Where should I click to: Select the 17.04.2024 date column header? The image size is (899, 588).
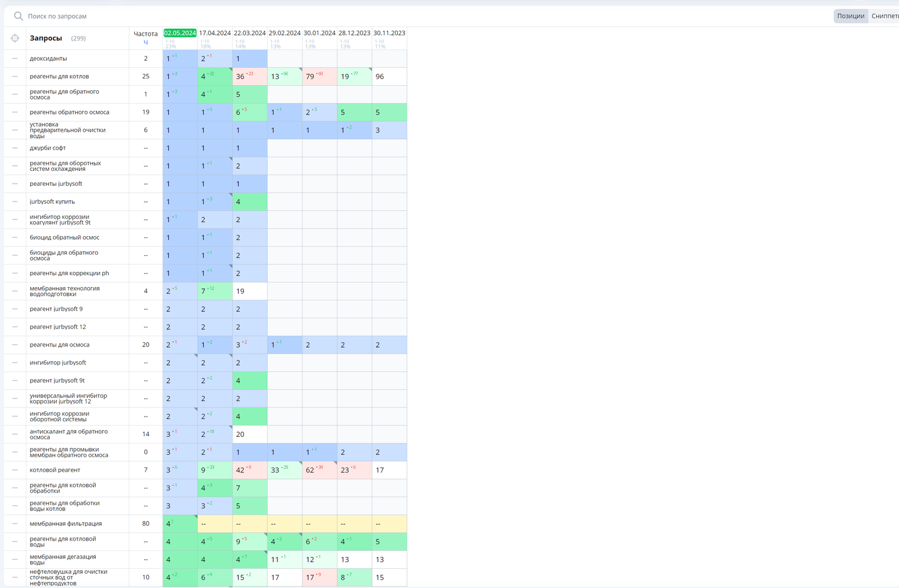tap(215, 33)
